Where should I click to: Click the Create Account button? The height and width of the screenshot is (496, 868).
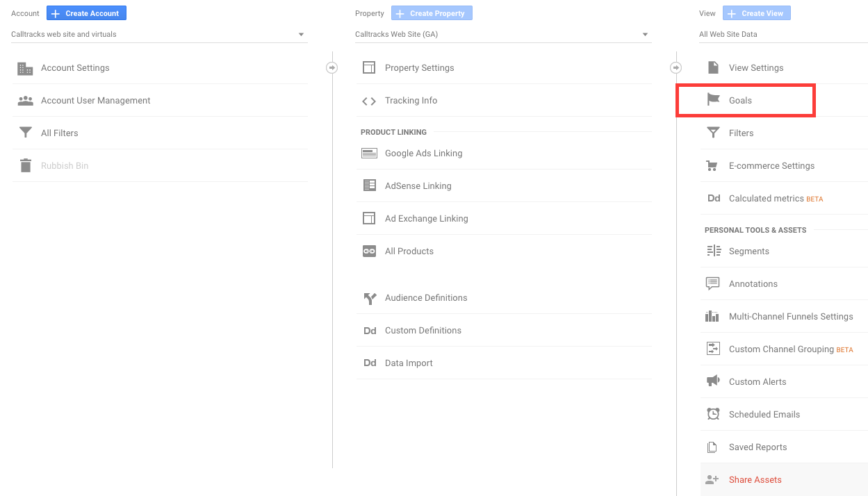tap(86, 13)
